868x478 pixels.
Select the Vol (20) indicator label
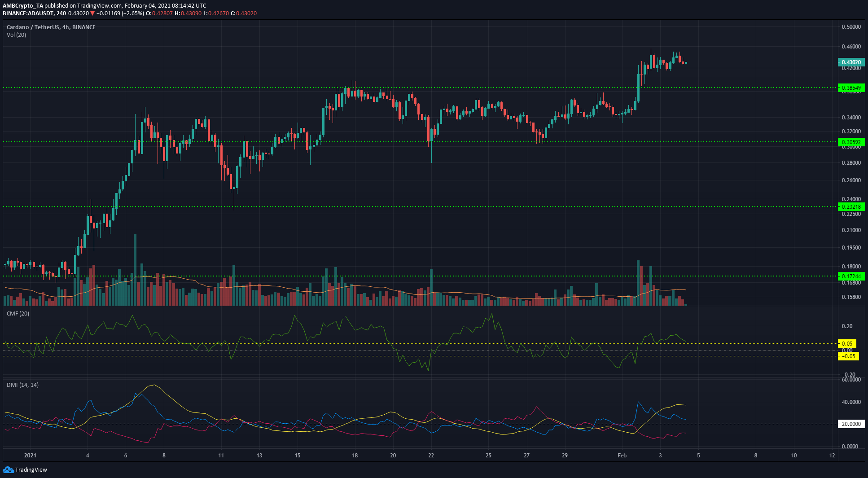pyautogui.click(x=16, y=35)
